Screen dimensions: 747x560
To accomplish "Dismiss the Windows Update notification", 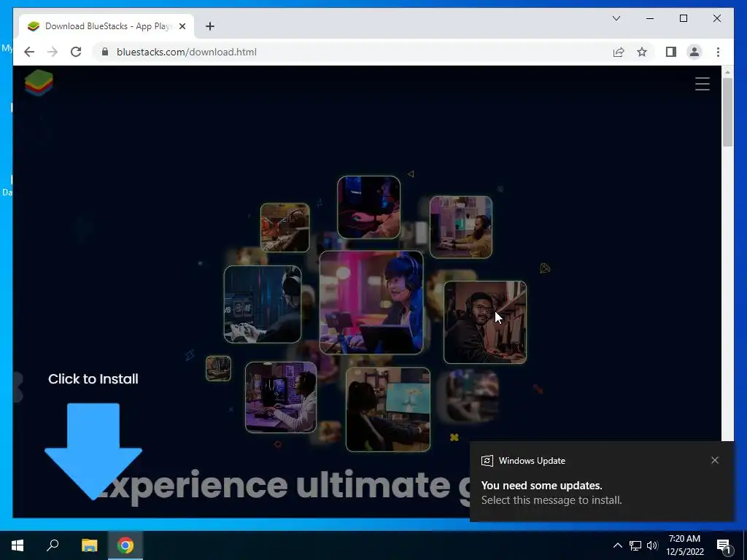I will point(715,460).
